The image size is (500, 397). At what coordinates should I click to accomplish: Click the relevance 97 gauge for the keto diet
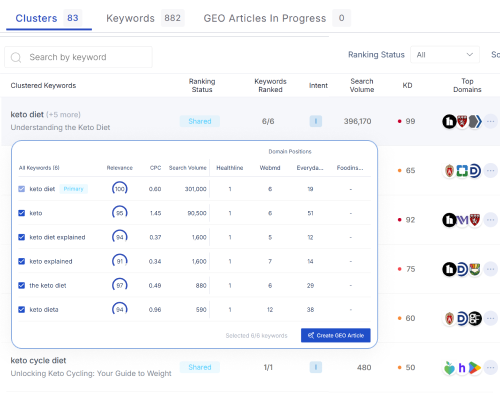tap(120, 285)
